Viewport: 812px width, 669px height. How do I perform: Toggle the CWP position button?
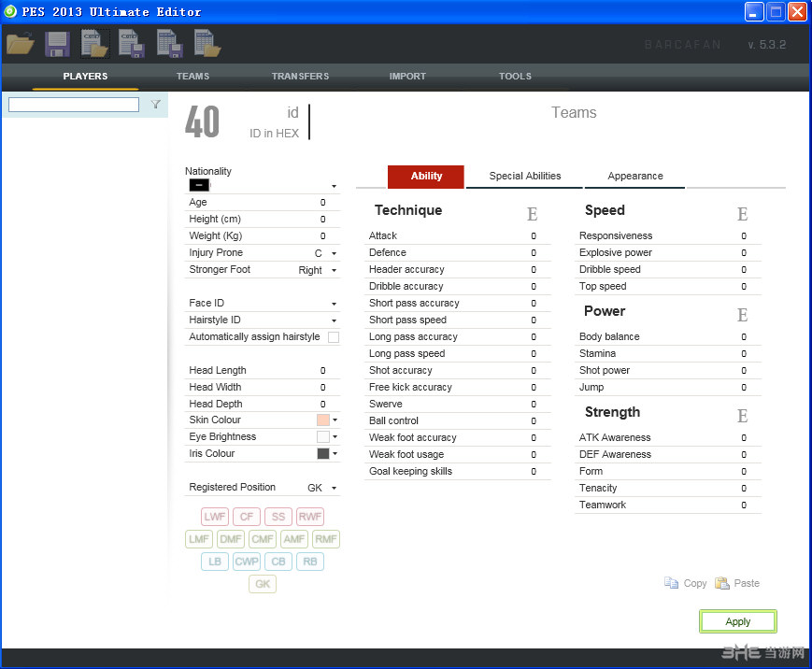[x=247, y=562]
